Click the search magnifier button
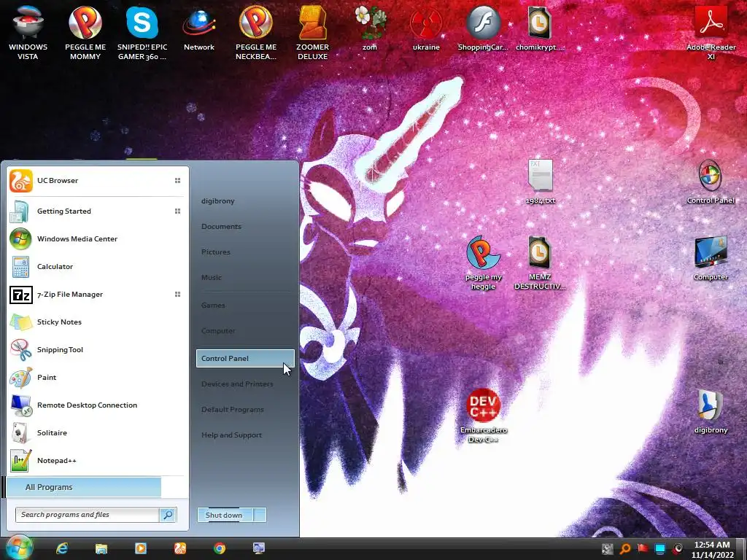The image size is (747, 560). coord(168,515)
